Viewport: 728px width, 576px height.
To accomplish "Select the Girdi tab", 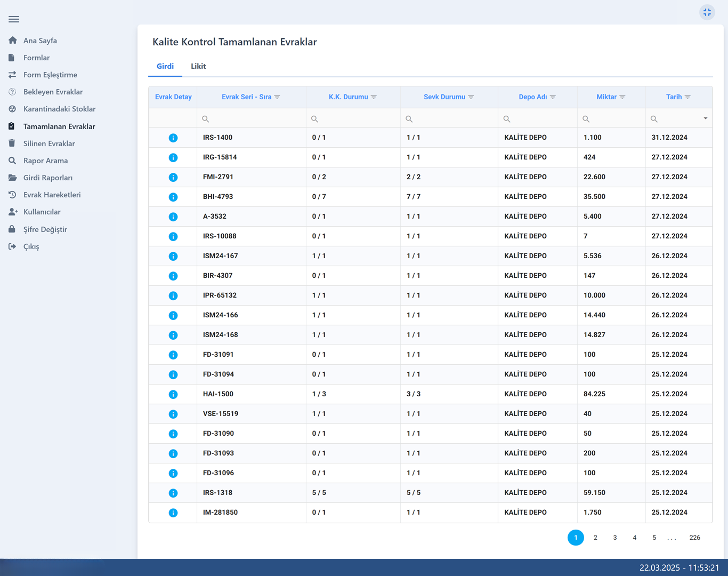I will [x=165, y=66].
